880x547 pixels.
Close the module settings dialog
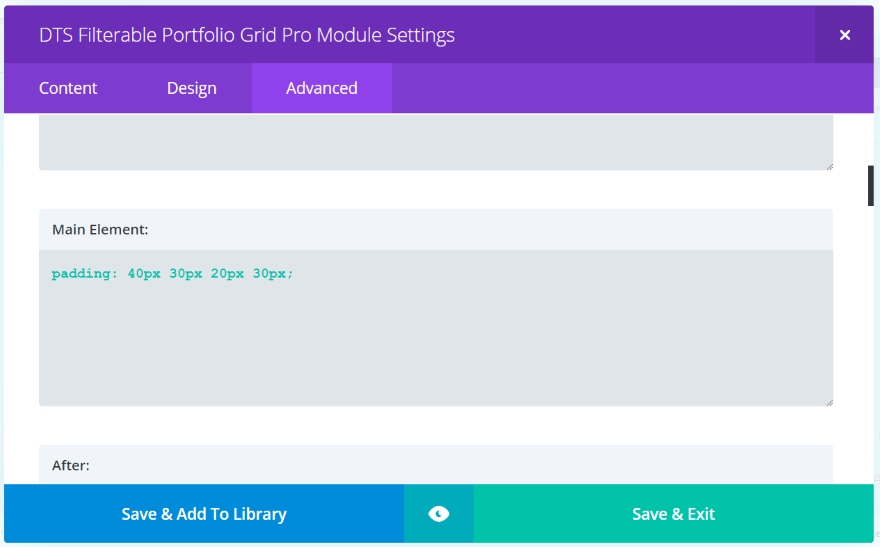pyautogui.click(x=844, y=35)
